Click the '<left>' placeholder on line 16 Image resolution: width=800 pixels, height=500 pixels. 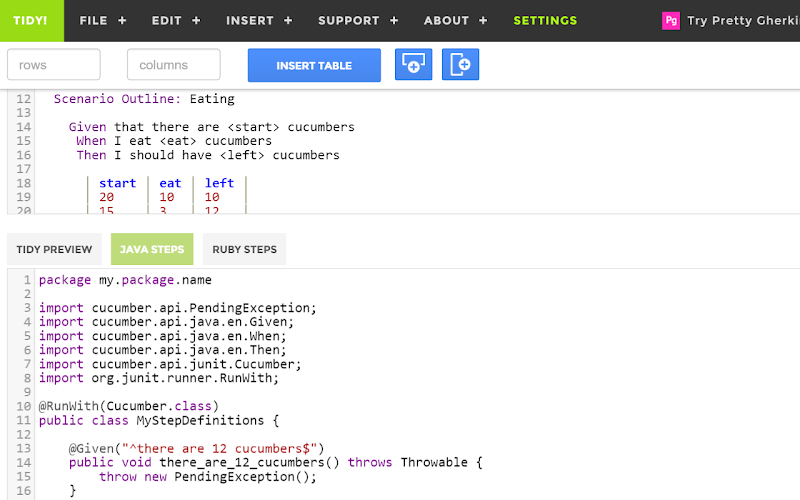click(x=242, y=155)
